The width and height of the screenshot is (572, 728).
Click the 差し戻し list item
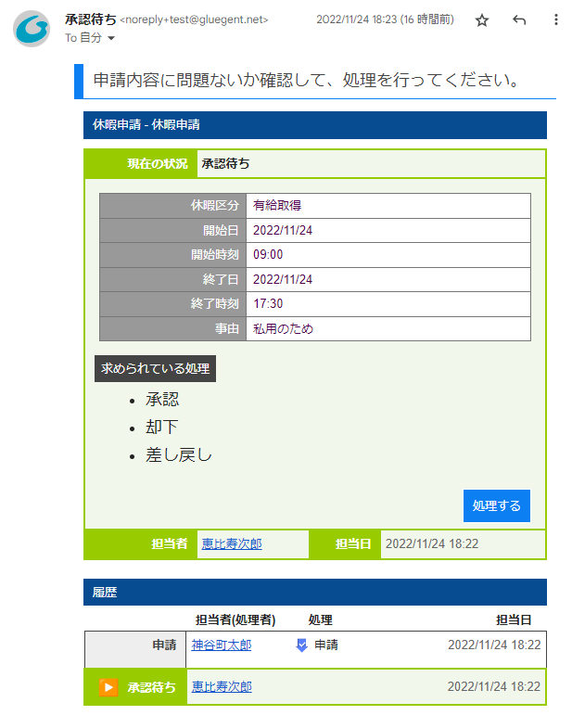coord(179,455)
